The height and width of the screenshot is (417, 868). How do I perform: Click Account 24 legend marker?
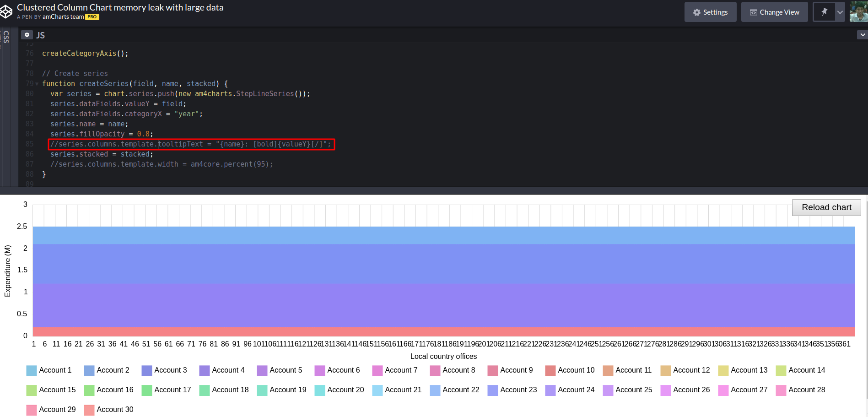coord(550,390)
